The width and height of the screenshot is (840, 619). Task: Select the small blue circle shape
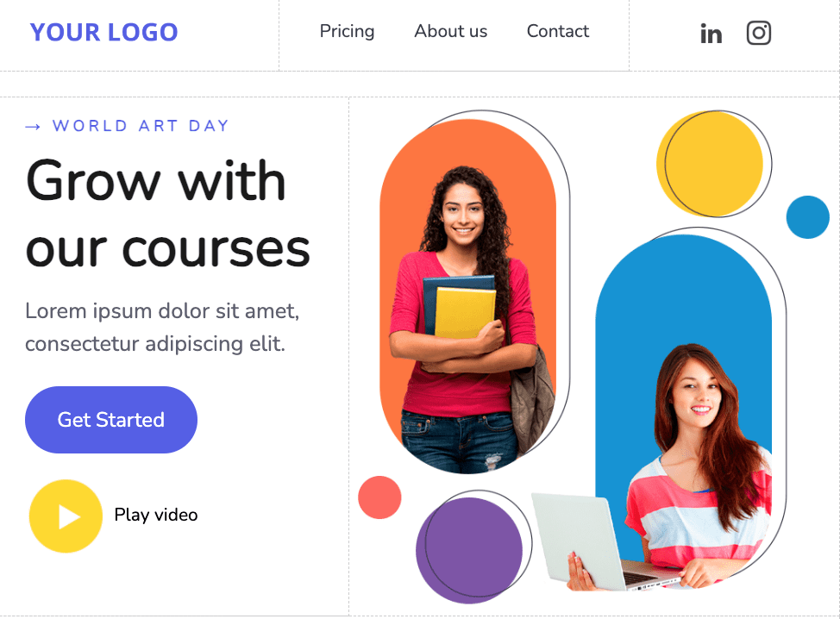[808, 217]
